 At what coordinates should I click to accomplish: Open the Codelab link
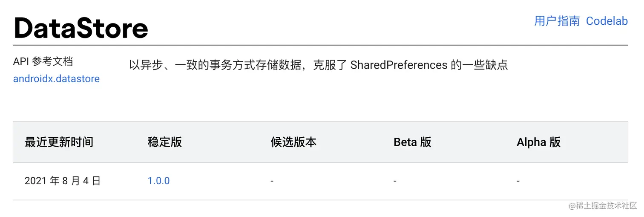click(x=607, y=21)
